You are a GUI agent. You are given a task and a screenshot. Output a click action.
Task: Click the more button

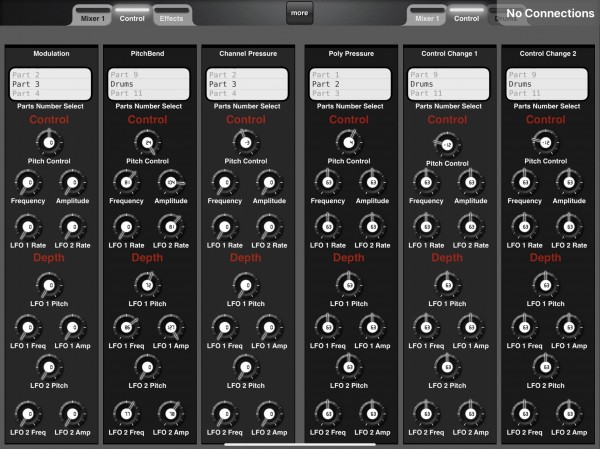(x=300, y=13)
